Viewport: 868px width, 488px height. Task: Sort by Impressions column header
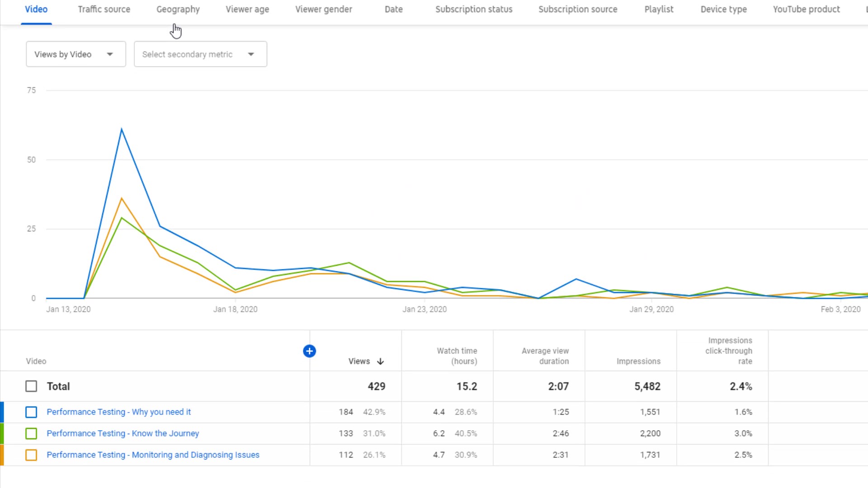pos(638,361)
